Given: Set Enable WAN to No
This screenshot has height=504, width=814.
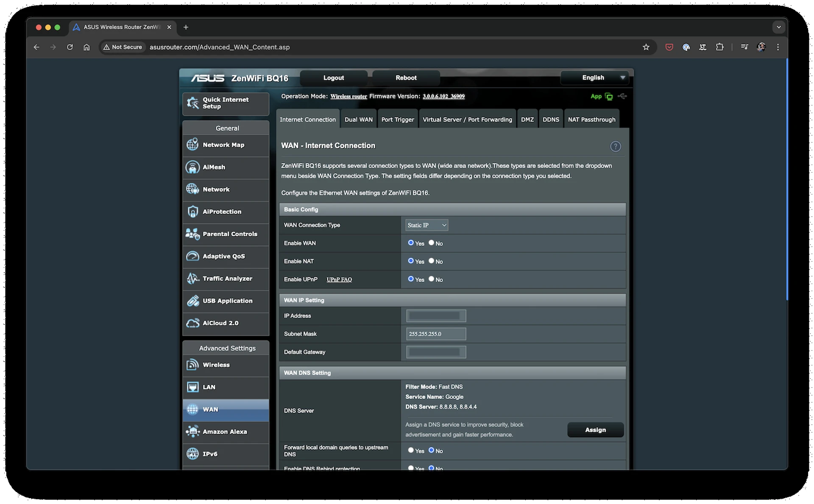Looking at the screenshot, I should click(431, 243).
